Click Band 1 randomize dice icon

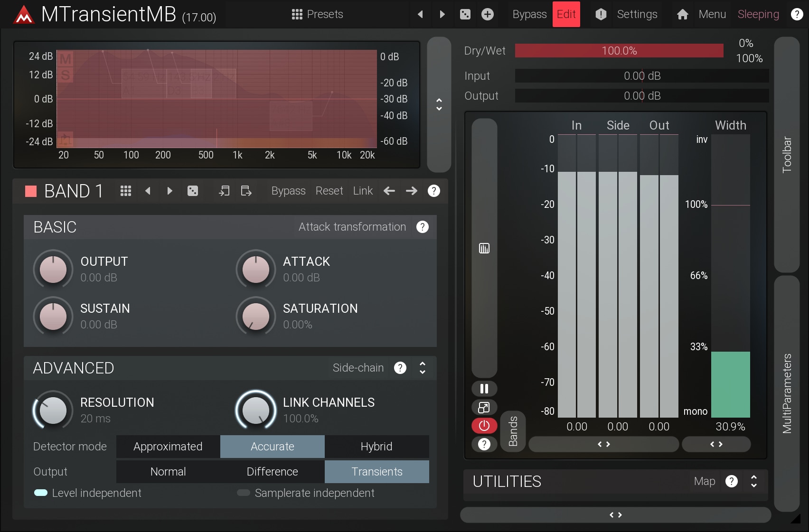pos(192,191)
